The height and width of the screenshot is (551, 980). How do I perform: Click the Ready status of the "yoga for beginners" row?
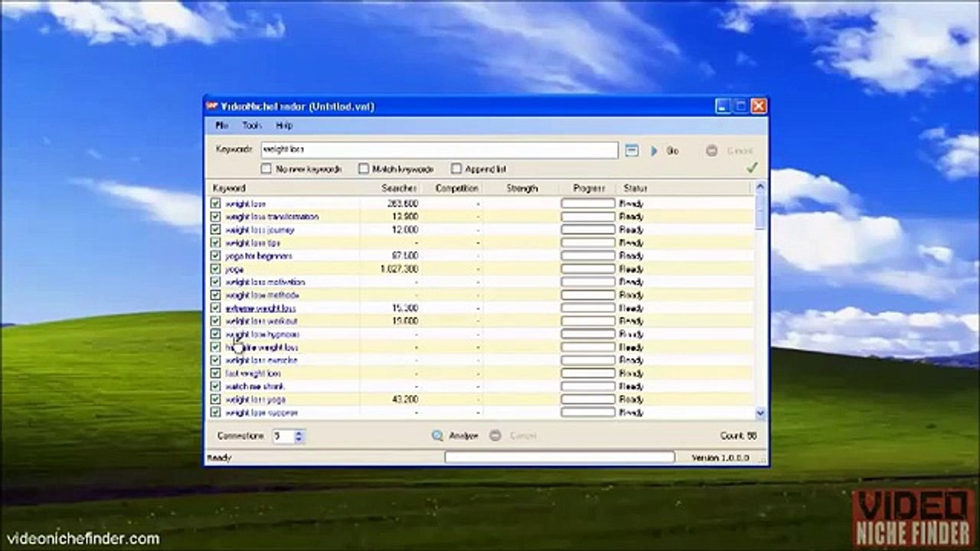632,256
